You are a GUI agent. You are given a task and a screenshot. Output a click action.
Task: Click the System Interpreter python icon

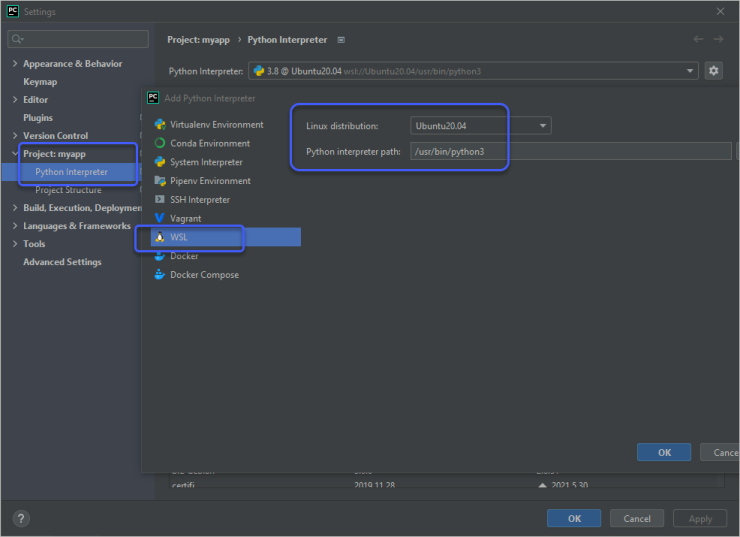coord(160,162)
